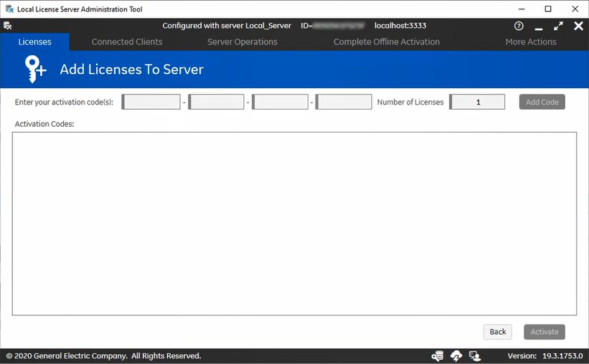Open help with the question mark icon
589x364 pixels.
coord(519,26)
